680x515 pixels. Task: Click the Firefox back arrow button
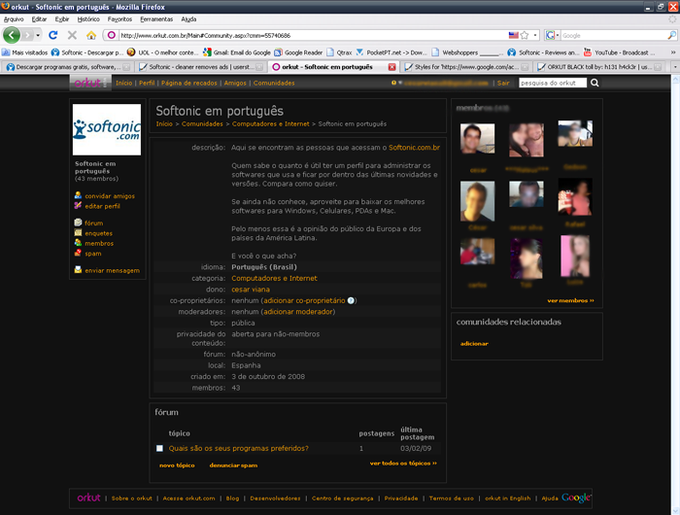[12, 35]
